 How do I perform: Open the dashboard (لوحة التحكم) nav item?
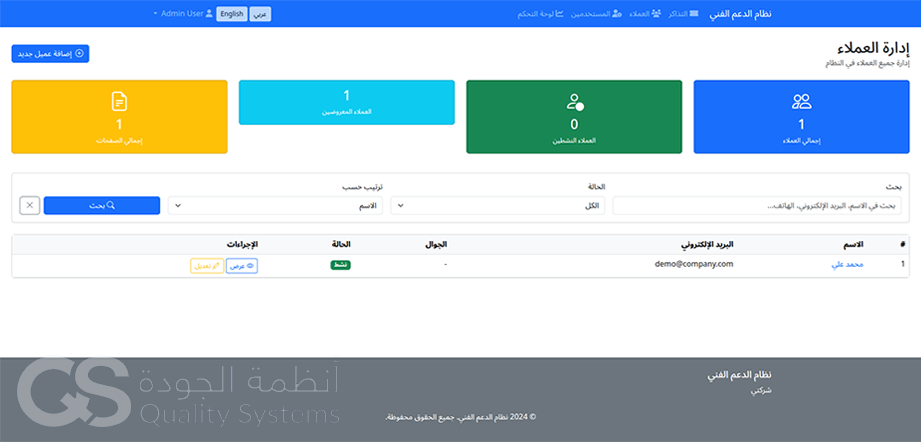(x=540, y=14)
